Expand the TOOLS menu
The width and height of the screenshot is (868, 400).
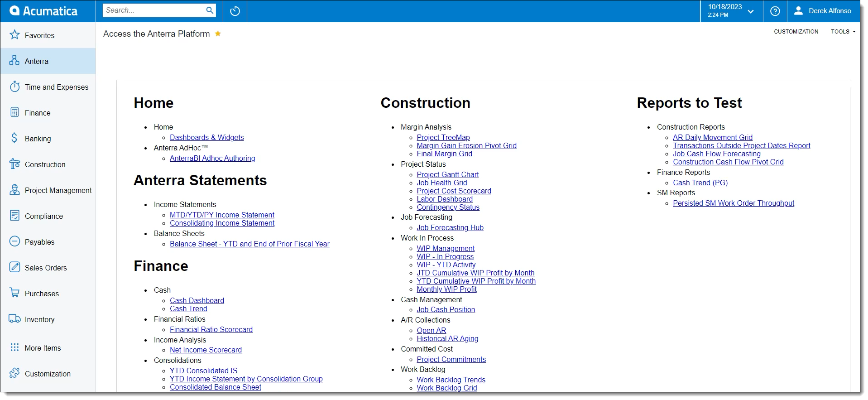pos(843,32)
